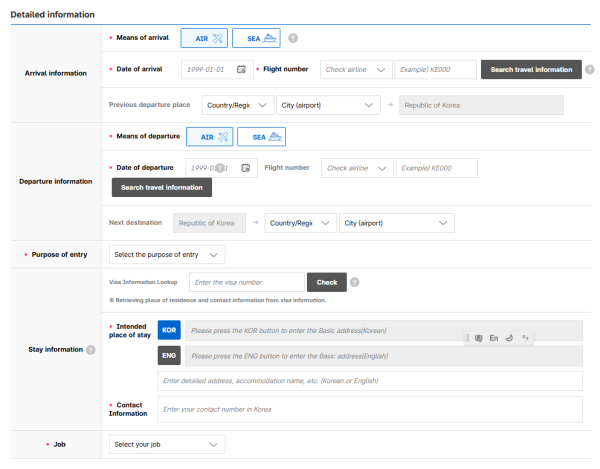Click the Stay information help icon

point(91,350)
